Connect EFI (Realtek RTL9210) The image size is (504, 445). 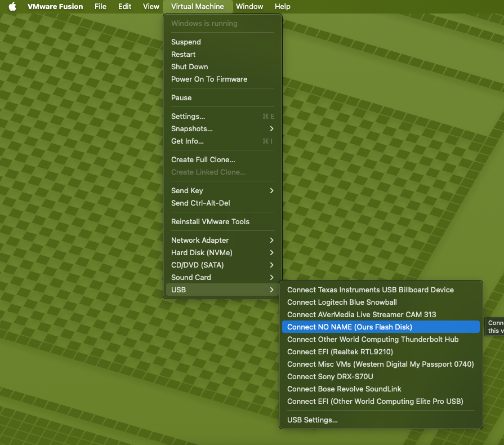tap(381, 351)
